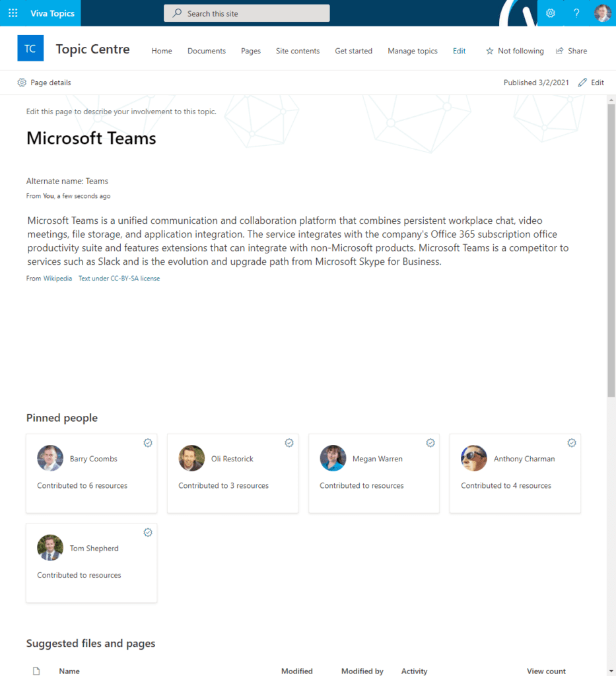
Task: Click the scrollbar up arrow
Action: [x=611, y=100]
